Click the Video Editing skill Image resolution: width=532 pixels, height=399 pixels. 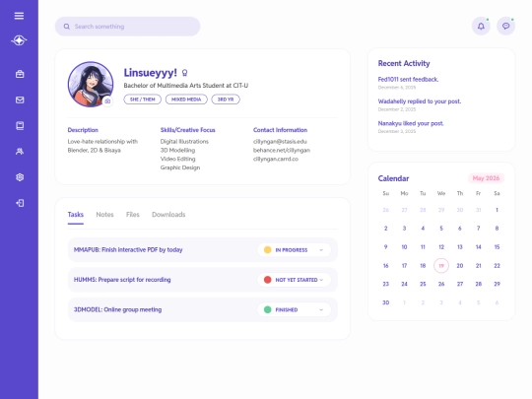[177, 159]
